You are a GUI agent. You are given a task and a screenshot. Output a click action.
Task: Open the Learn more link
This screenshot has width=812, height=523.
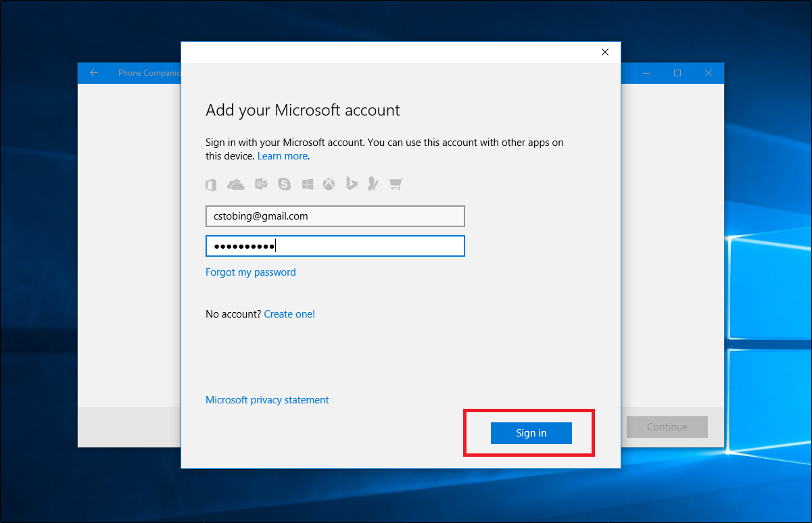point(283,156)
